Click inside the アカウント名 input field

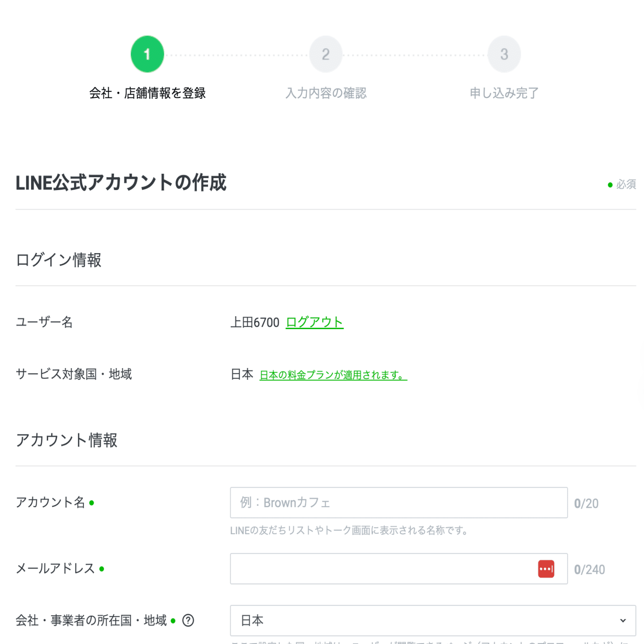click(x=399, y=502)
